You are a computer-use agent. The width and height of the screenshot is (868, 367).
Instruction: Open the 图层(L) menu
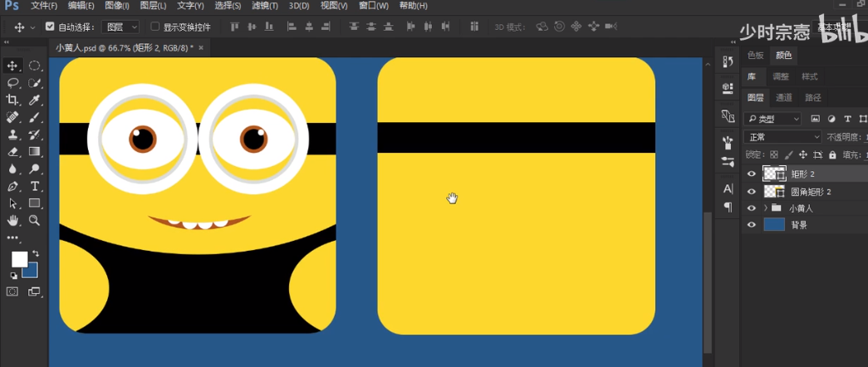[154, 6]
